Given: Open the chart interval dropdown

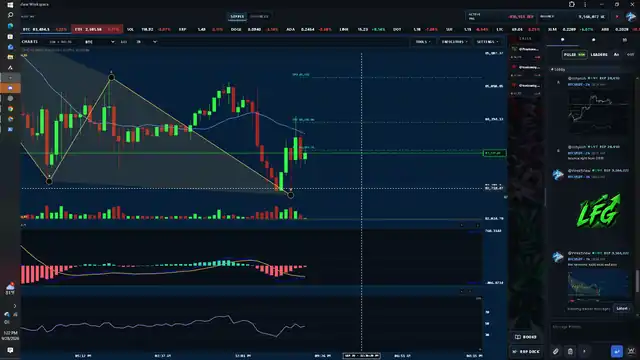Looking at the screenshot, I should click(x=147, y=42).
